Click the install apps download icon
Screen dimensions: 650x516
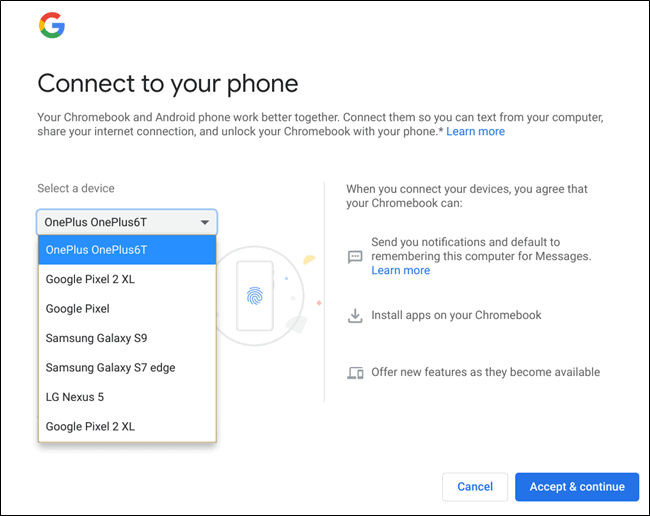[x=355, y=315]
